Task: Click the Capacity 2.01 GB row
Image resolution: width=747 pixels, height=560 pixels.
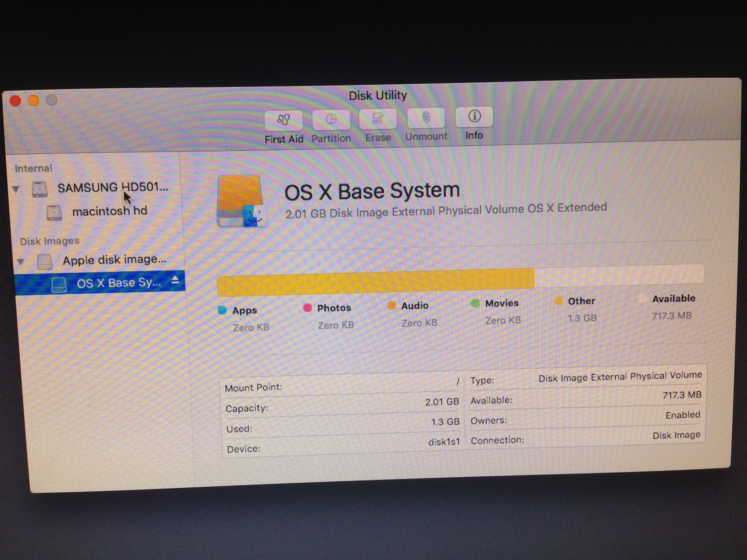Action: [x=342, y=405]
